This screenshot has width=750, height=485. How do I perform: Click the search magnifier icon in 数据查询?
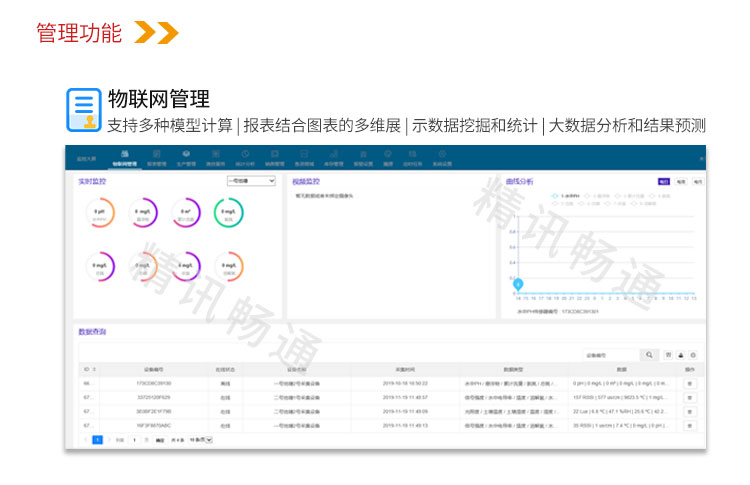click(x=649, y=354)
